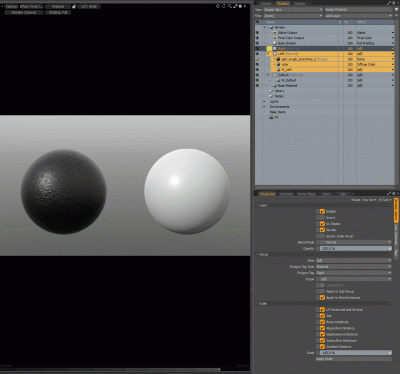Click the Apply Scale button
Image resolution: width=400 pixels, height=374 pixels.
click(354, 359)
